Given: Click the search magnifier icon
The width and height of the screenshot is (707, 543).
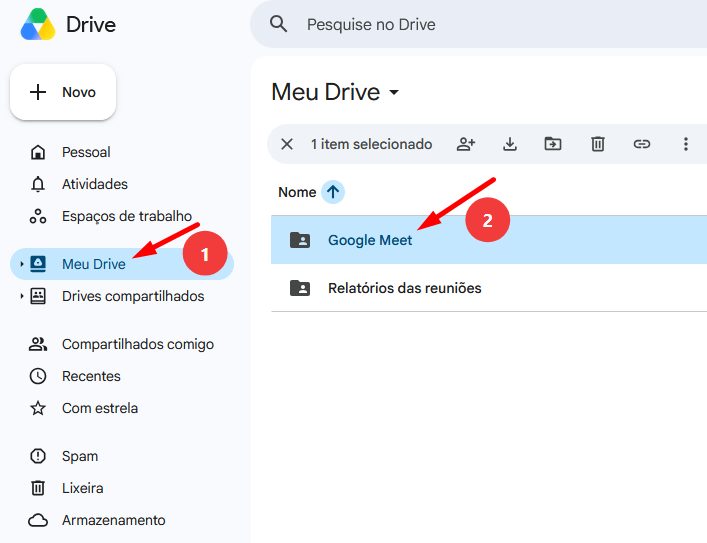Looking at the screenshot, I should (278, 24).
